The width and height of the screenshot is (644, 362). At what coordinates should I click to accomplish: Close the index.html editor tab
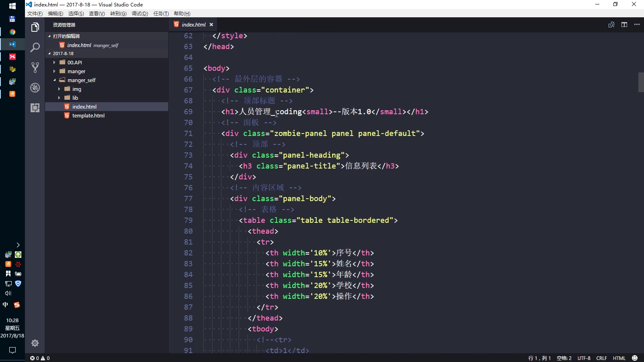(x=211, y=25)
